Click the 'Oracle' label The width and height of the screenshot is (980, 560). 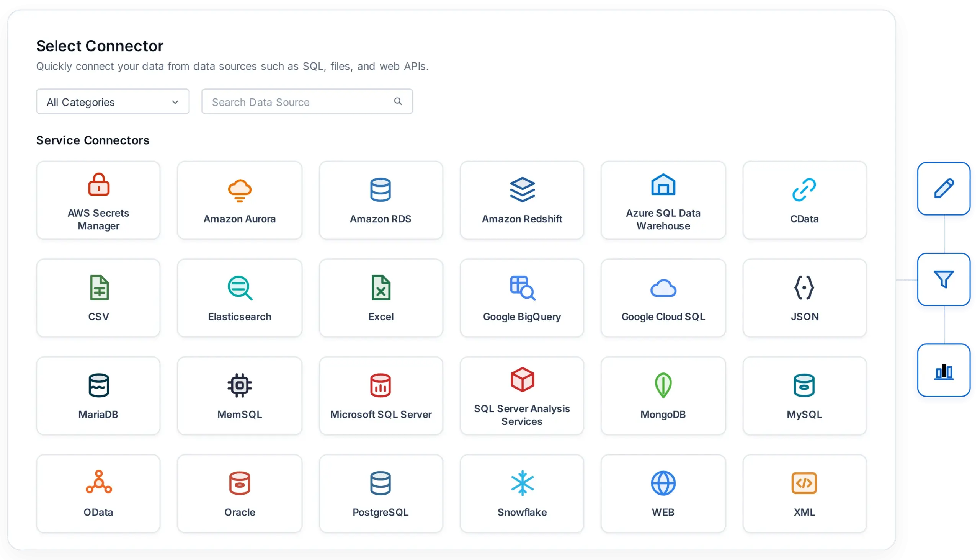click(x=240, y=512)
